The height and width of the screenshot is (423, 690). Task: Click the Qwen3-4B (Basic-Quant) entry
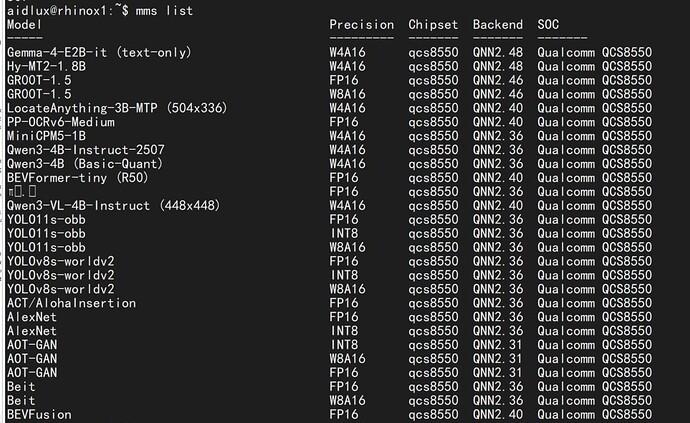85,164
